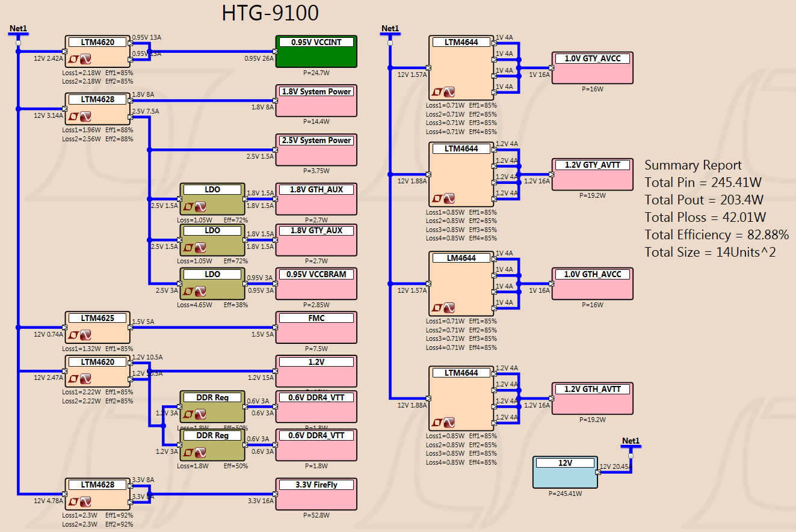Screen dimensions: 796x532
Task: Click the LT logo icon in the LM4644 block
Action: (438, 308)
